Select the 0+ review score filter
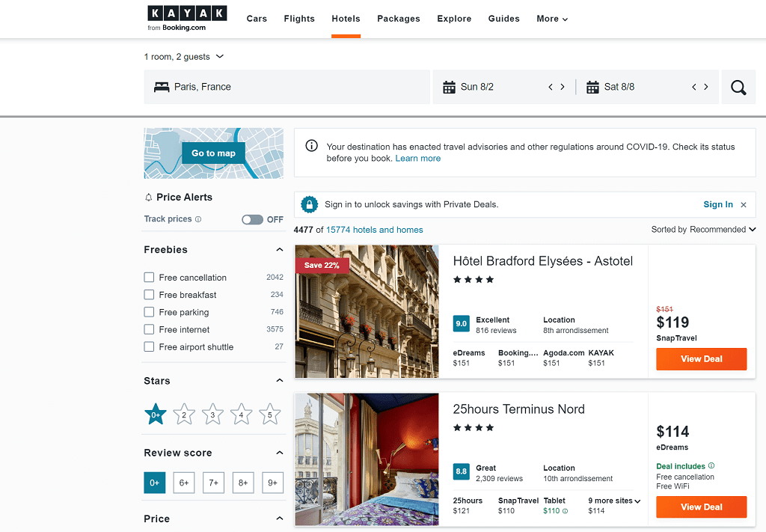The image size is (766, 532). (x=154, y=483)
